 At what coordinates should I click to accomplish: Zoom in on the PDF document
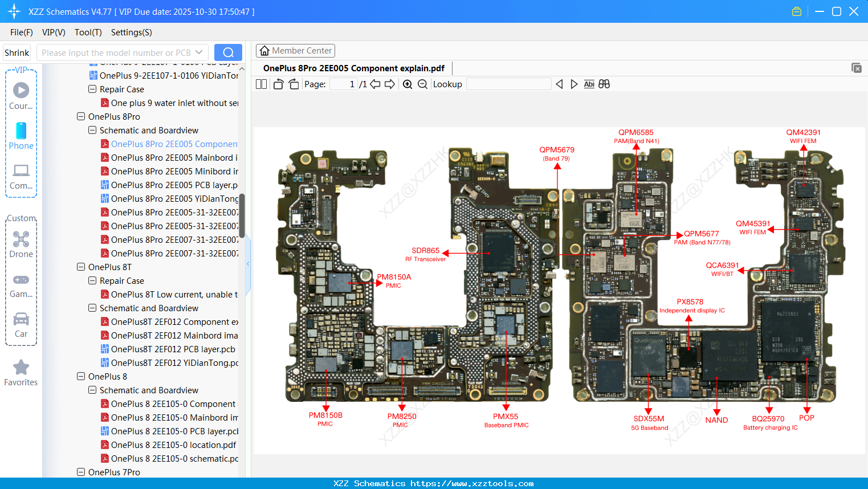[x=407, y=84]
